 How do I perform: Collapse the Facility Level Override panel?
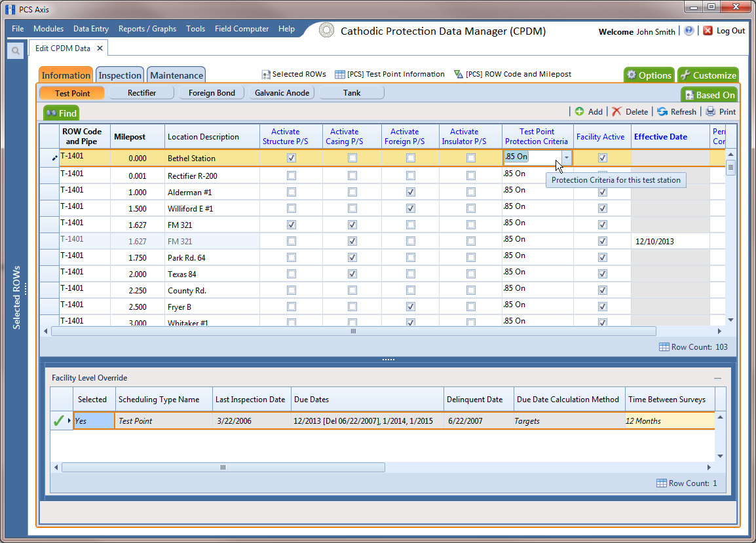(x=718, y=379)
